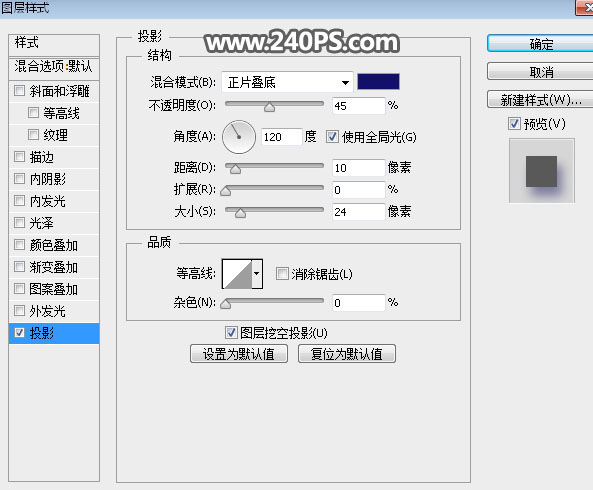Select the 内阴影 style entry

[48, 179]
